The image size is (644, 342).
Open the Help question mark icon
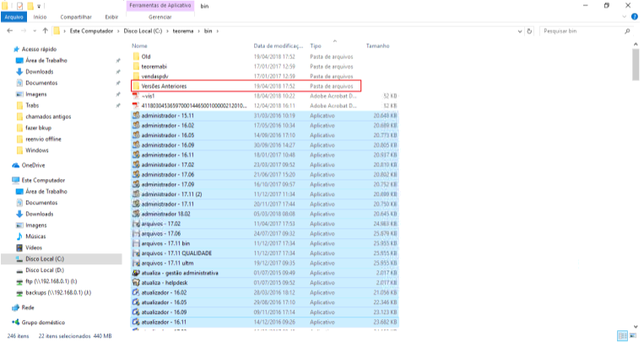pyautogui.click(x=635, y=17)
